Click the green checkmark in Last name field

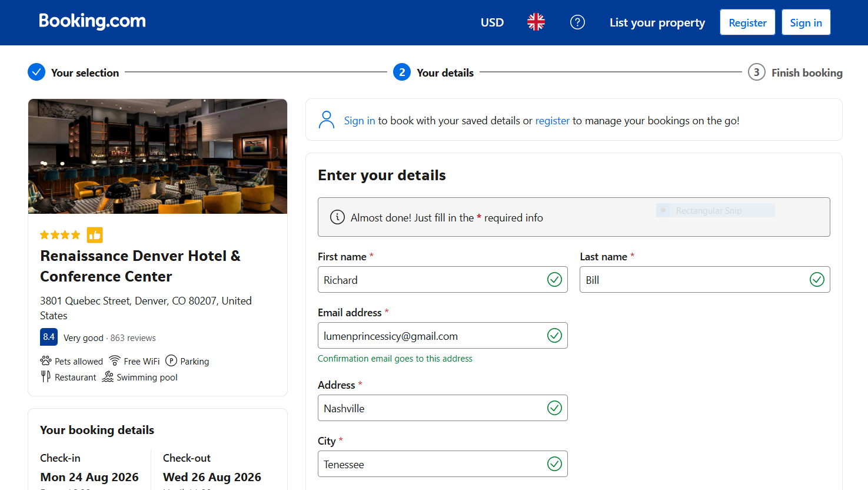coord(817,280)
